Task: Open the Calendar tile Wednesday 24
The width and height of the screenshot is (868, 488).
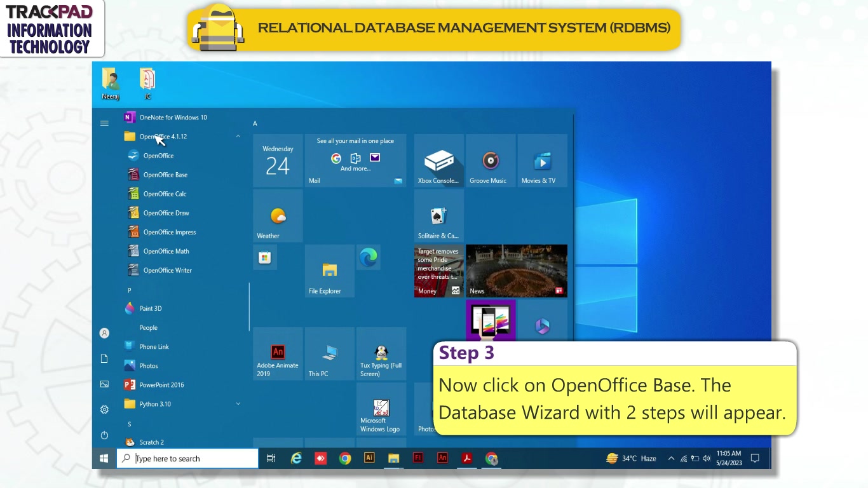Action: click(x=278, y=161)
